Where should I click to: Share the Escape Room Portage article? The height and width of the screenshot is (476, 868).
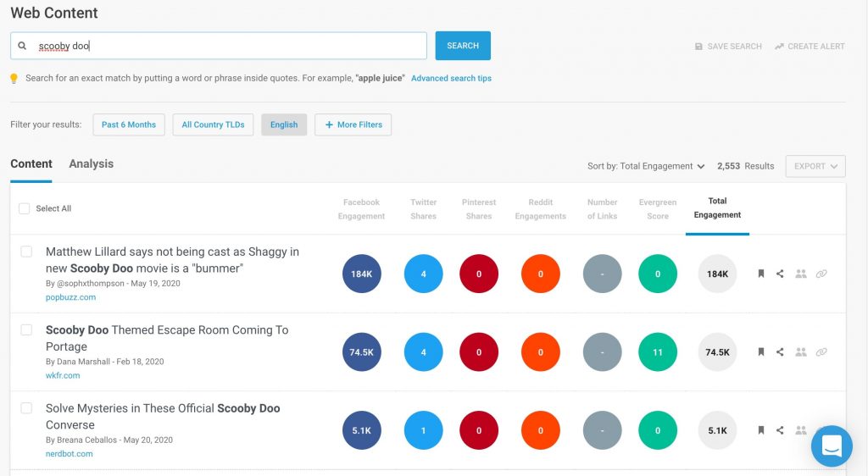(780, 352)
